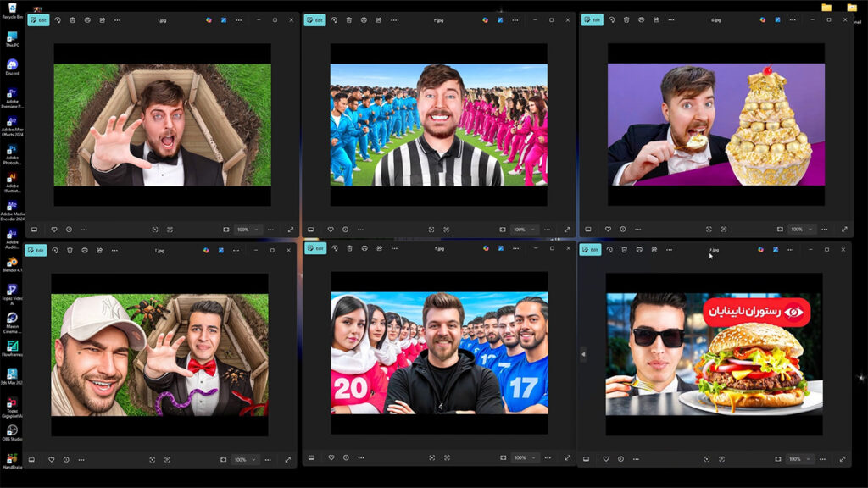The width and height of the screenshot is (868, 488).
Task: Click previous-image arrow left of burger photo
Action: (583, 354)
